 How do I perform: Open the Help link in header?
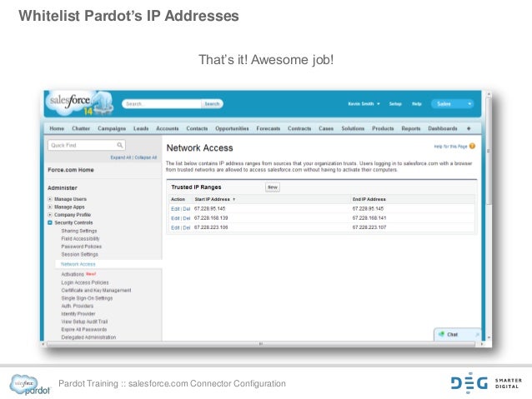click(x=417, y=104)
